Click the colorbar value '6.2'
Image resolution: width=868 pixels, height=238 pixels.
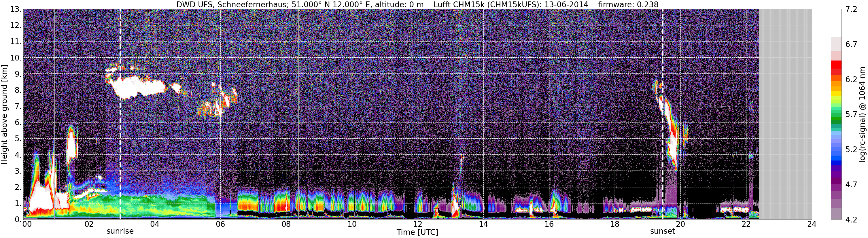(x=851, y=80)
